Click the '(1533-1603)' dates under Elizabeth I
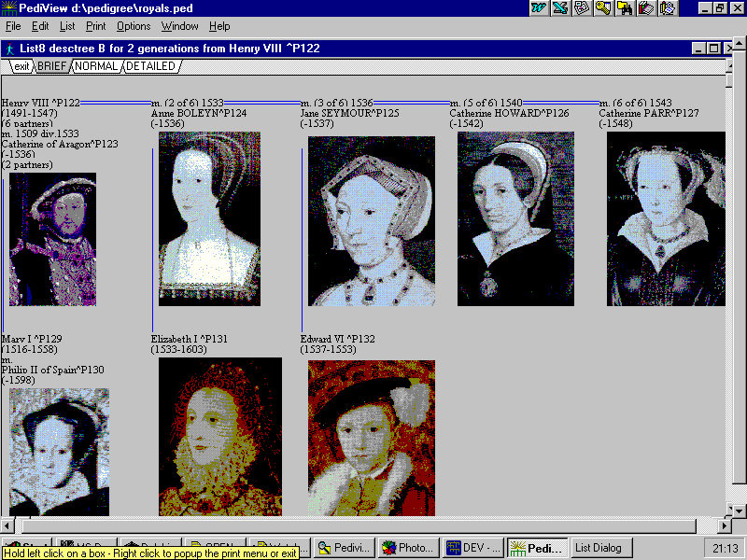747x560 pixels. [178, 349]
